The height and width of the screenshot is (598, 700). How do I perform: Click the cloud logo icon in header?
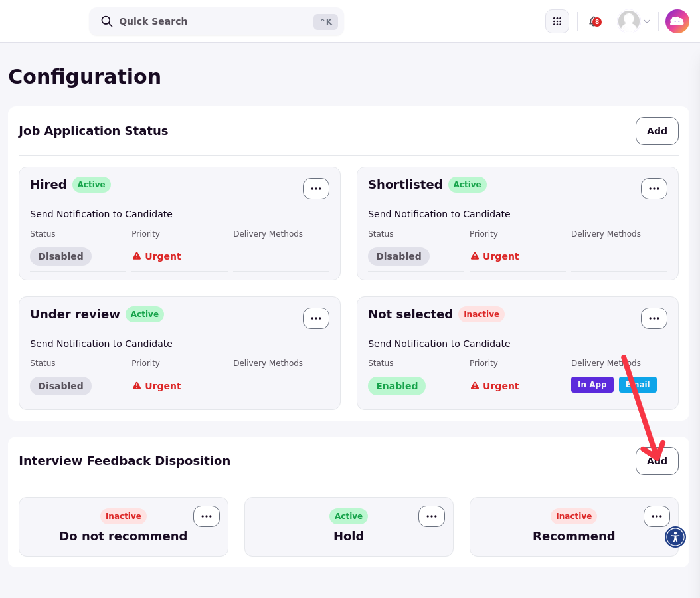(677, 21)
